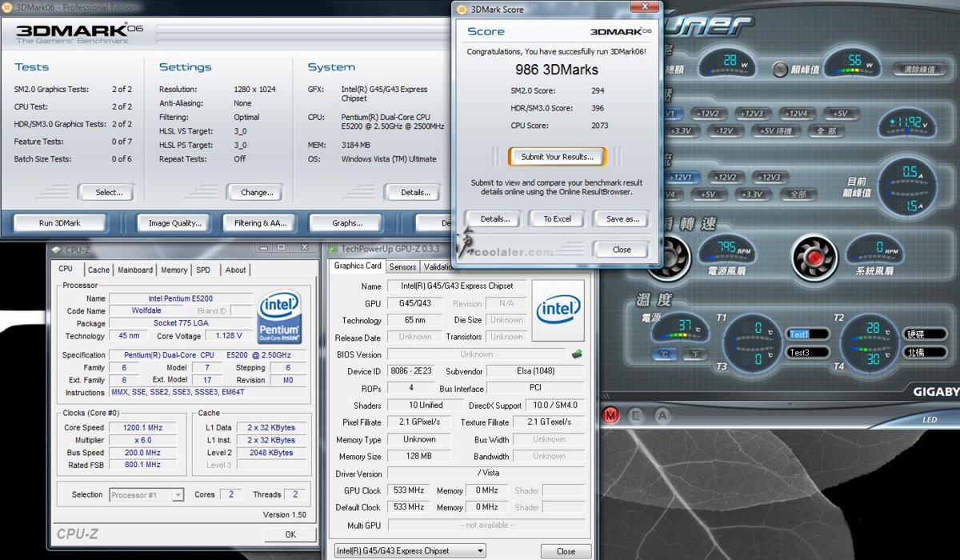The image size is (960, 560).
Task: Click the grey C mode icon
Action: [x=637, y=415]
